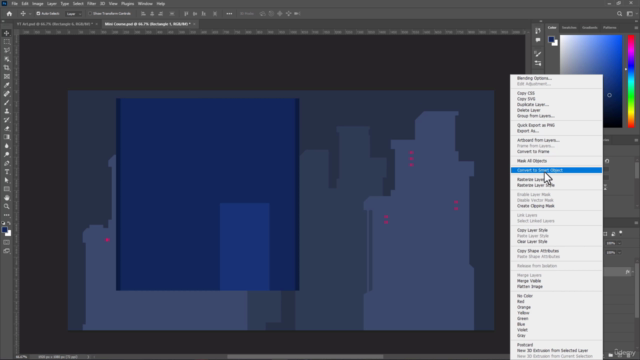This screenshot has width=640, height=360.
Task: Select the Path Selection tool
Action: [x=7, y=180]
